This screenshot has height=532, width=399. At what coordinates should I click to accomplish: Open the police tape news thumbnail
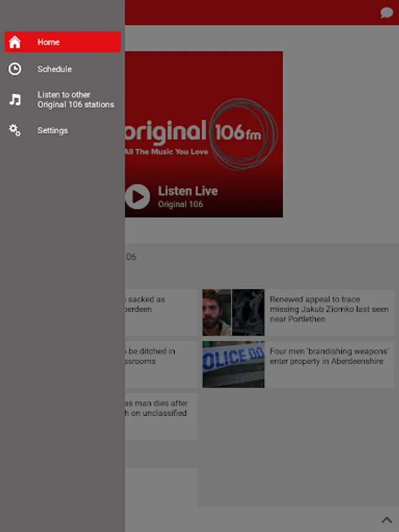233,364
